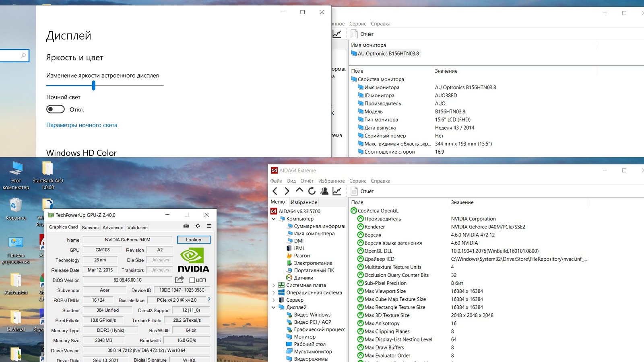This screenshot has height=362, width=644.
Task: Open Сервис menu in AIDA64 Extreme window
Action: pos(358,181)
